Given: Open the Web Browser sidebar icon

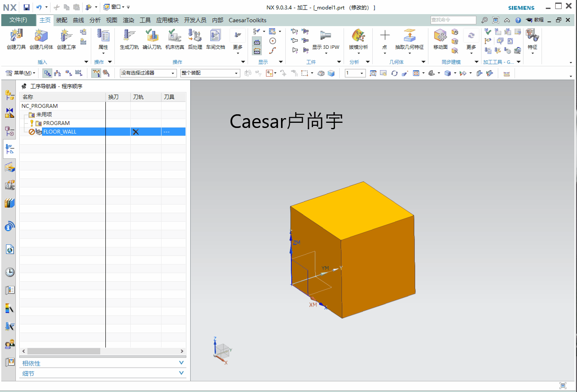Looking at the screenshot, I should (9, 249).
